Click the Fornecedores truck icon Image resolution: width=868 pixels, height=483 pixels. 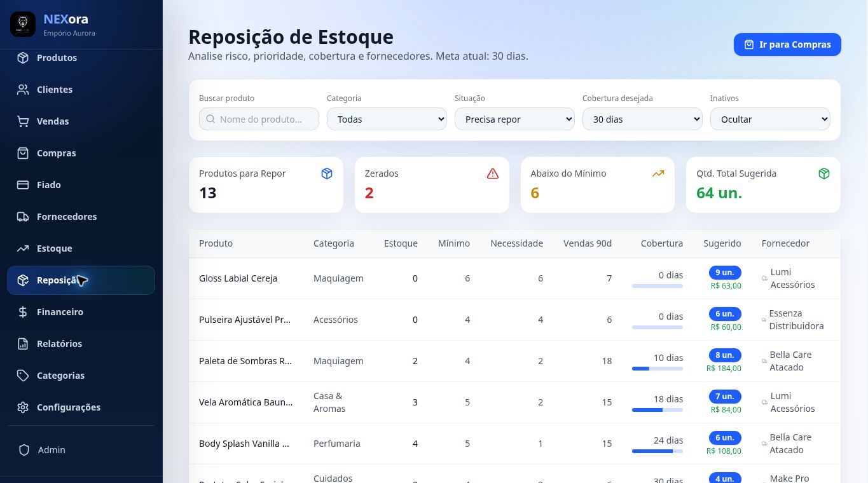(23, 217)
